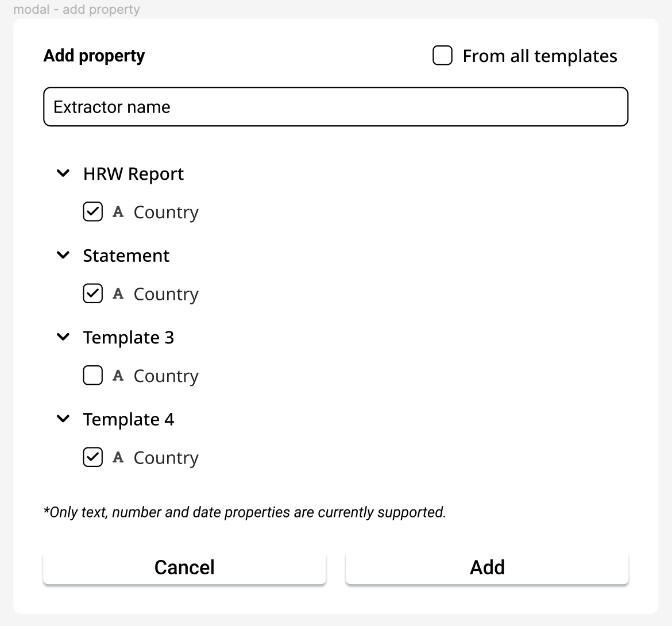This screenshot has height=626, width=672.
Task: Click inside the Extractor name field
Action: point(335,107)
